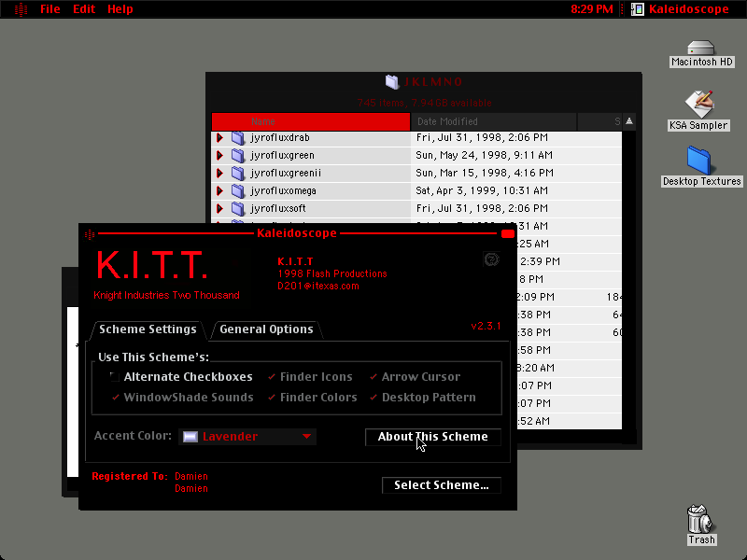Expand the jyrofluxomega folder triangle
Image resolution: width=747 pixels, height=560 pixels.
tap(219, 191)
